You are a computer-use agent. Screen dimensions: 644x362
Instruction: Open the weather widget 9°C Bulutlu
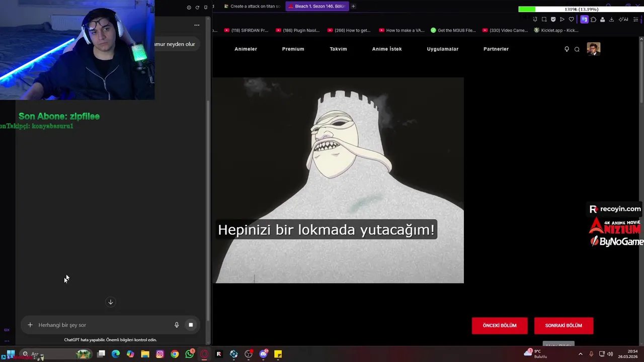point(535,354)
